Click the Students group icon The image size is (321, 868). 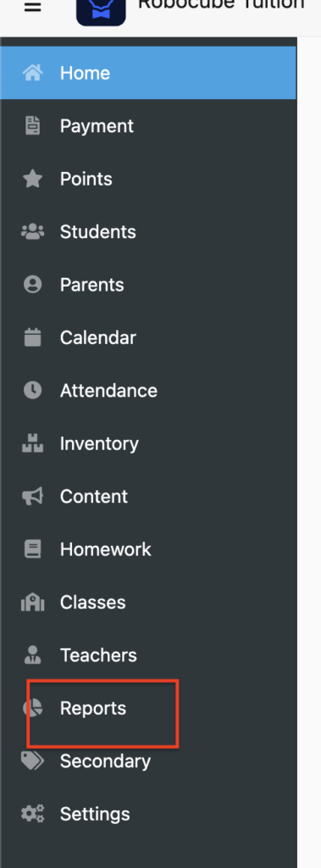click(x=33, y=231)
